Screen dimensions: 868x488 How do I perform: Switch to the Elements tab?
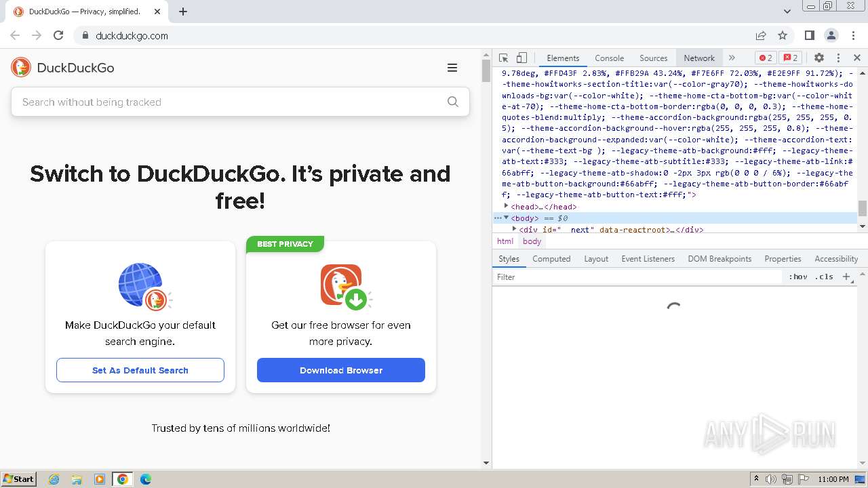coord(563,58)
